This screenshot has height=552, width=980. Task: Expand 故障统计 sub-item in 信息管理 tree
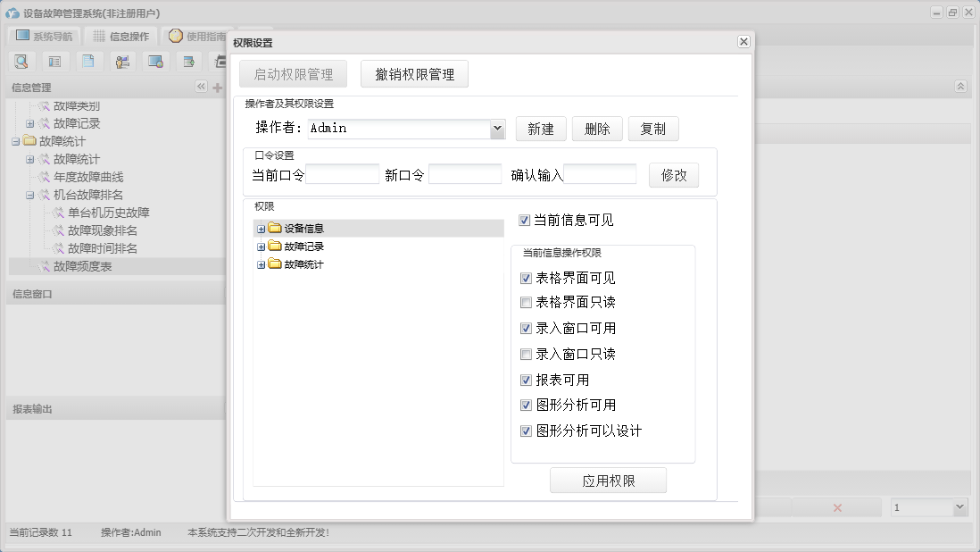[29, 159]
